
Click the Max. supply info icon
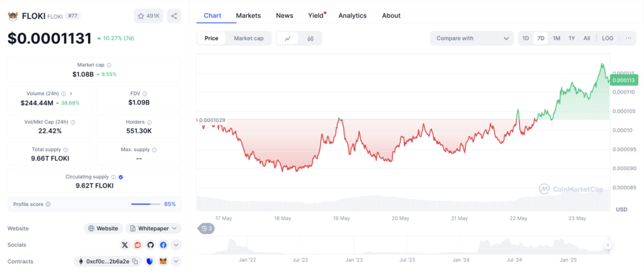(154, 150)
